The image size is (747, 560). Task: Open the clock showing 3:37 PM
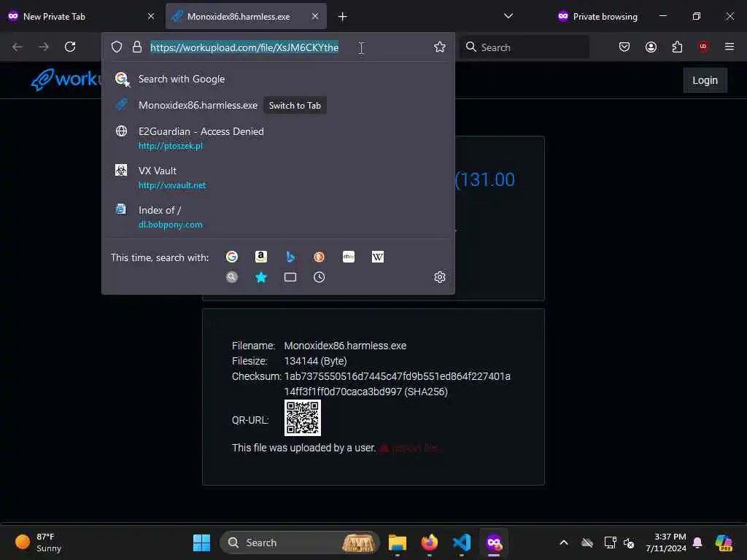[665, 542]
